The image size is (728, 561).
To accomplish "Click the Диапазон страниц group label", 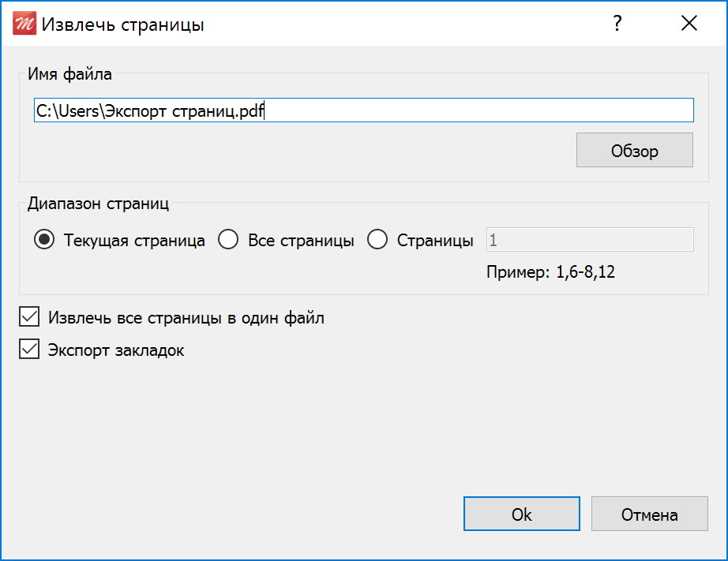I will [x=99, y=204].
